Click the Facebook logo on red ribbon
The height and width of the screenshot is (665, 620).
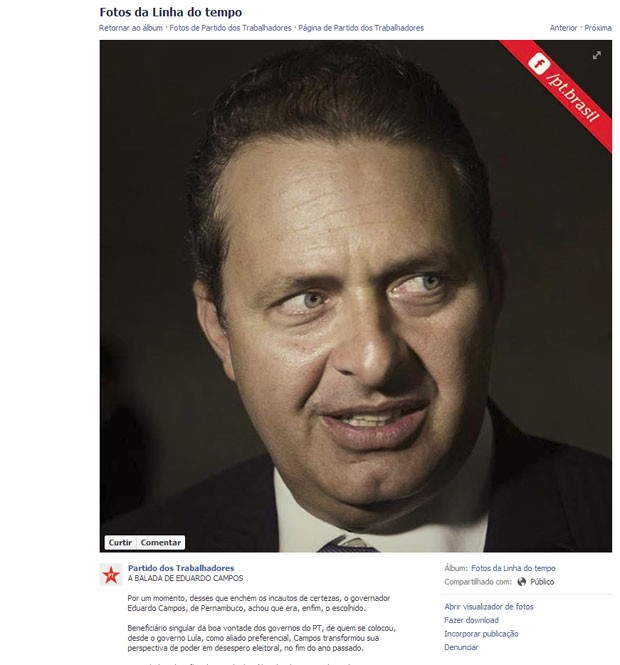(539, 64)
